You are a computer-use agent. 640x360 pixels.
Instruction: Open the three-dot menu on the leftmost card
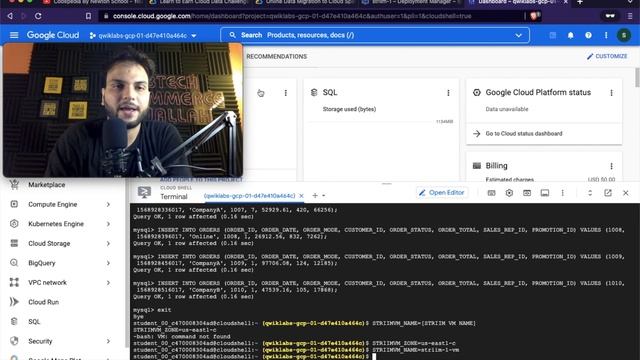click(x=286, y=93)
